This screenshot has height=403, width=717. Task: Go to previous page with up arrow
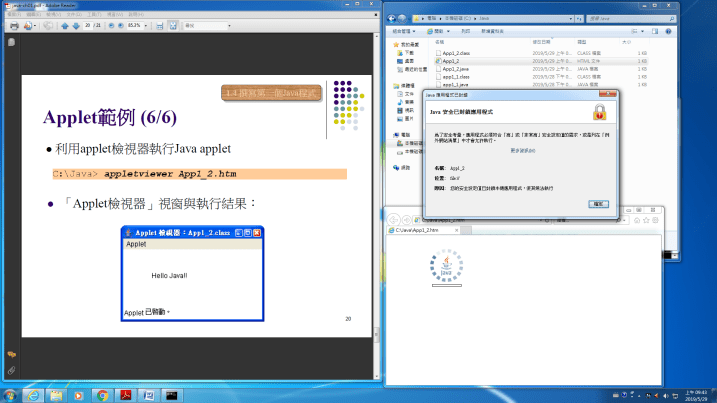[x=64, y=25]
